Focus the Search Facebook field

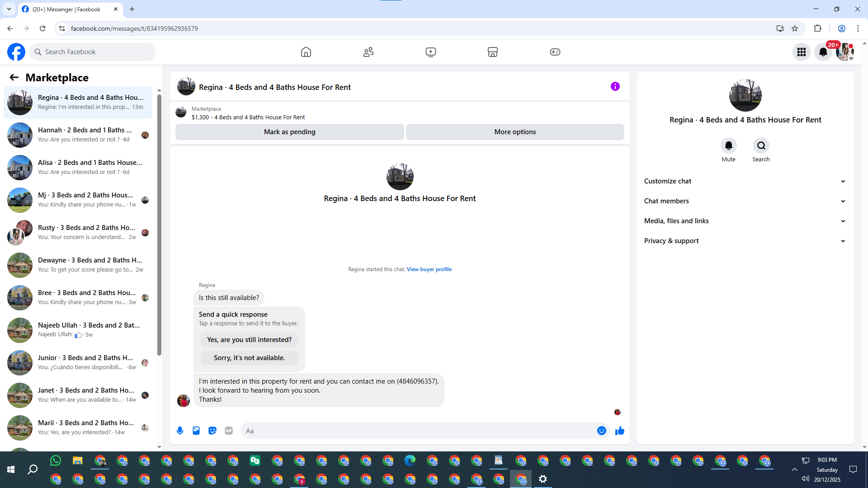(92, 52)
